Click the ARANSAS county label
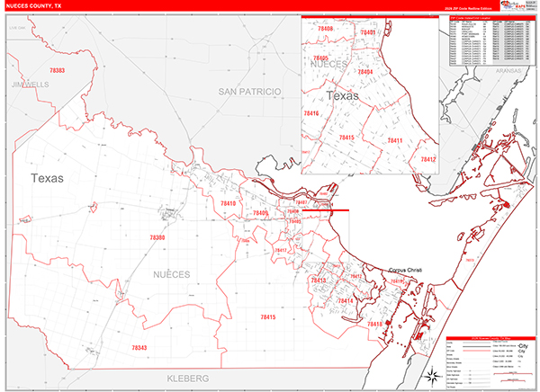 pyautogui.click(x=508, y=70)
